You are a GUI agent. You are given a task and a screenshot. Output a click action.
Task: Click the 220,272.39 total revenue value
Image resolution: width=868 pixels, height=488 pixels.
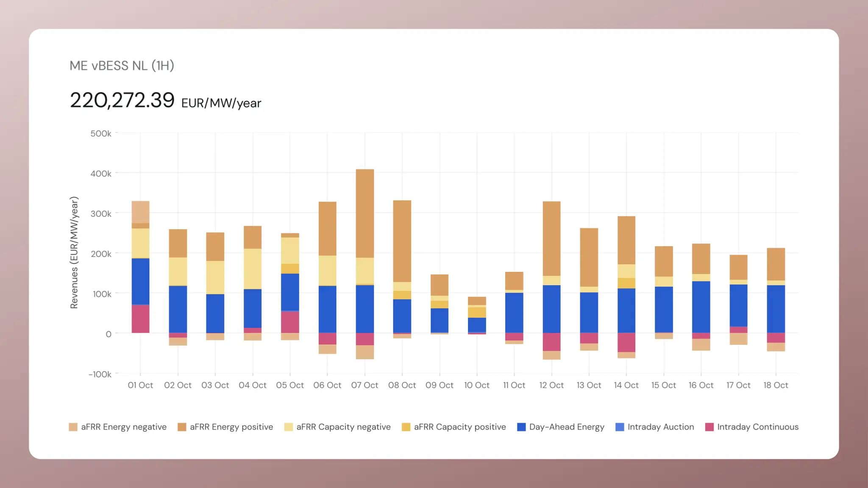click(122, 100)
